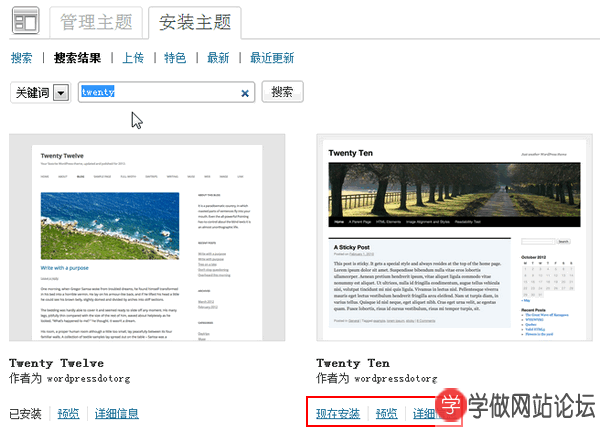
Task: Show 最新 themes
Action: [218, 58]
